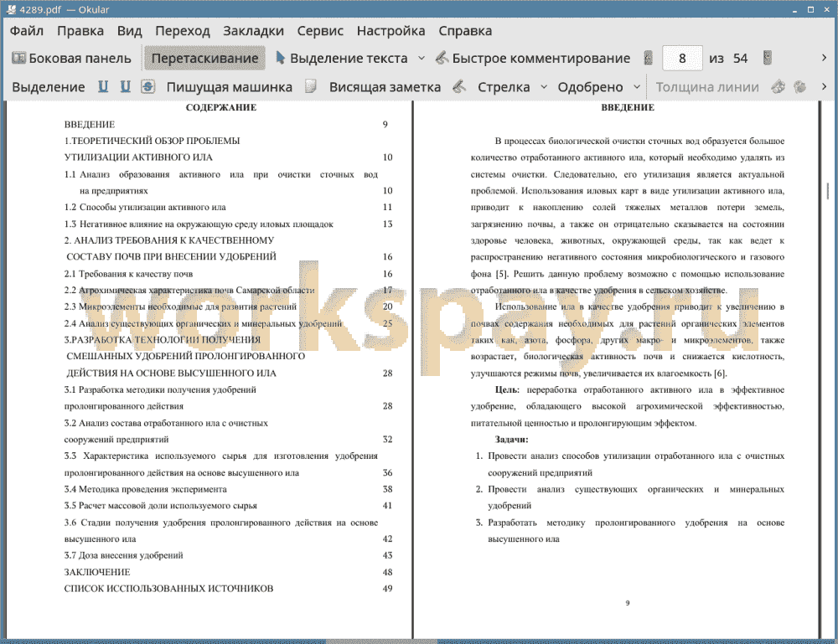The height and width of the screenshot is (644, 838).
Task: Toggle Быстрое комментирование annotation toolbar
Action: pos(533,59)
